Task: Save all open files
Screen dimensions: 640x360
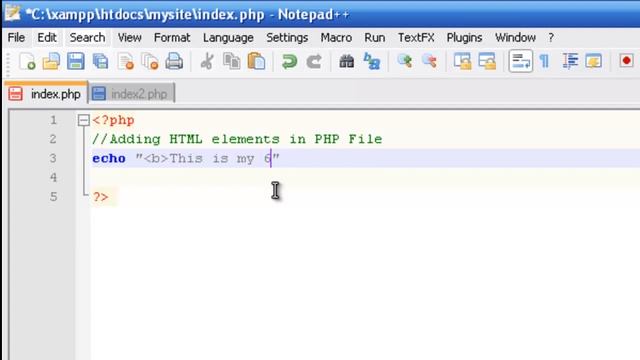Action: pyautogui.click(x=100, y=62)
